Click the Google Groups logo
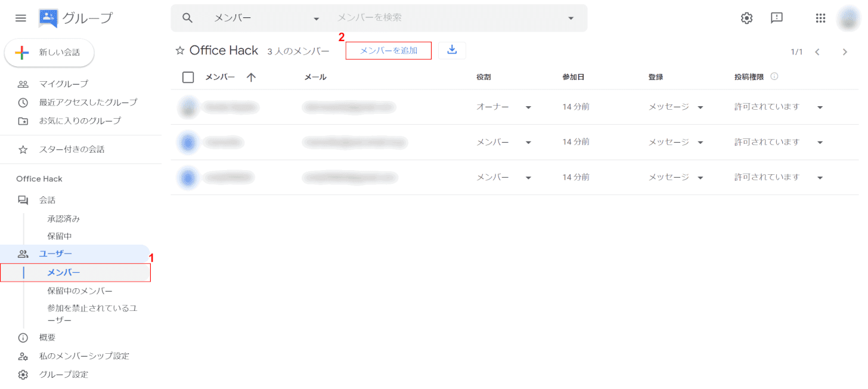Viewport: 868px width, 389px height. tap(48, 18)
